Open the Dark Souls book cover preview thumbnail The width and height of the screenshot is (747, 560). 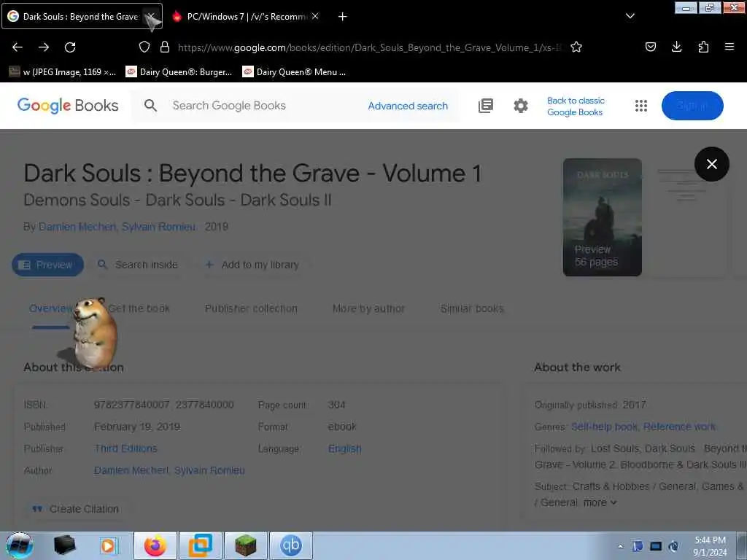[x=602, y=217]
